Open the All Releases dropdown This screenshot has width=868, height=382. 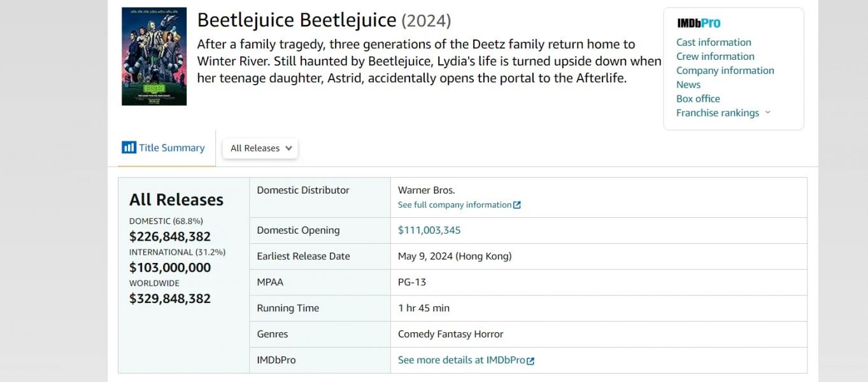(260, 148)
